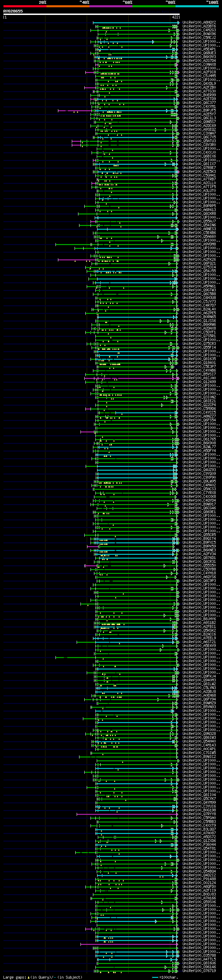Open the UniRef100_A7TG30 entry
The image size is (222, 980).
[199, 91]
